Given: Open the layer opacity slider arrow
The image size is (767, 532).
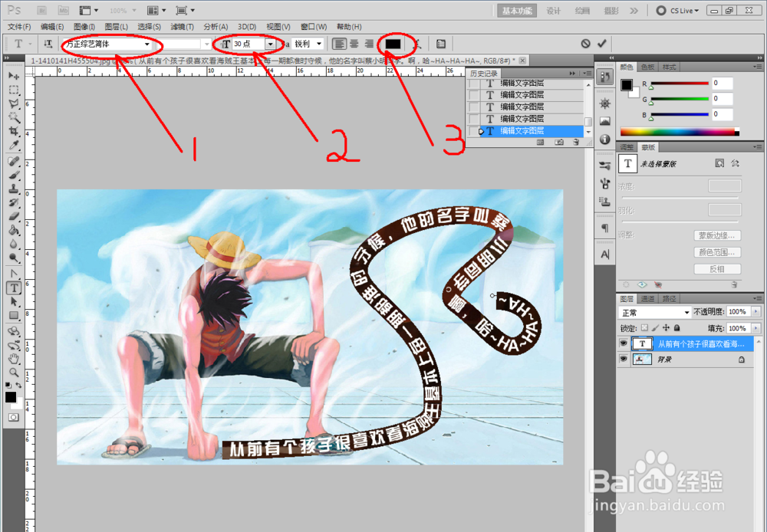Looking at the screenshot, I should coord(756,311).
